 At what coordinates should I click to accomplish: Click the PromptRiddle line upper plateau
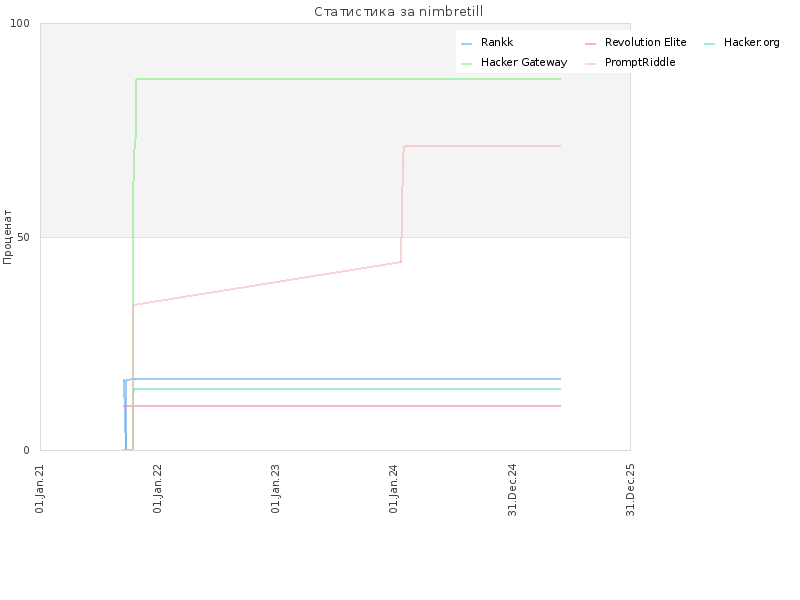click(482, 146)
